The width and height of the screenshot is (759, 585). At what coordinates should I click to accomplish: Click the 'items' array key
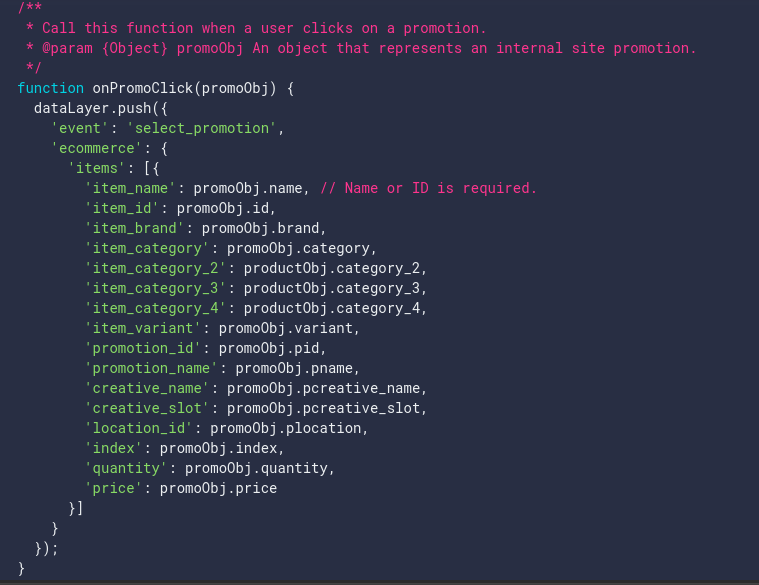coord(98,168)
